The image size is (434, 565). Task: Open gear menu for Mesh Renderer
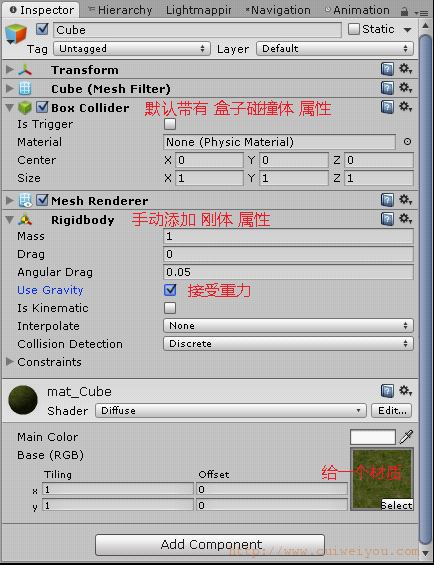tap(405, 199)
